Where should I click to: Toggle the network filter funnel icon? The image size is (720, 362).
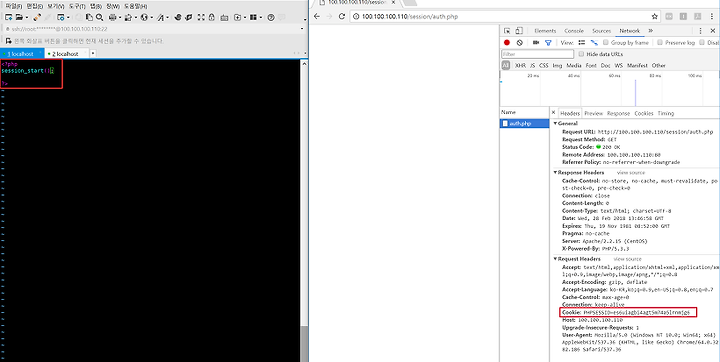tap(548, 43)
